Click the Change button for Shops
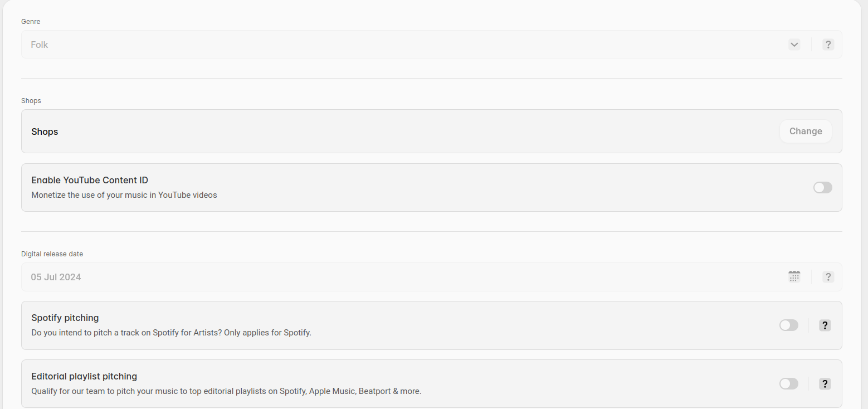Screen dimensions: 868x409 (806, 132)
